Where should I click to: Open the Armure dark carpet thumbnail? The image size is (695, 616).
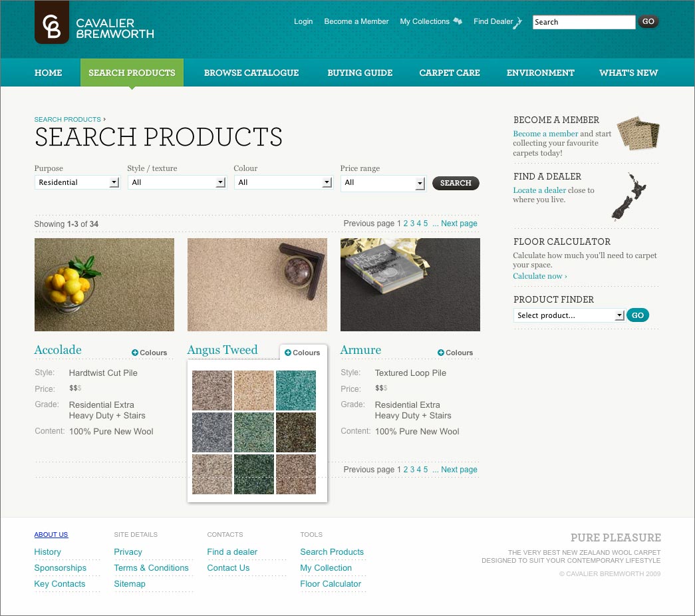[x=410, y=285]
